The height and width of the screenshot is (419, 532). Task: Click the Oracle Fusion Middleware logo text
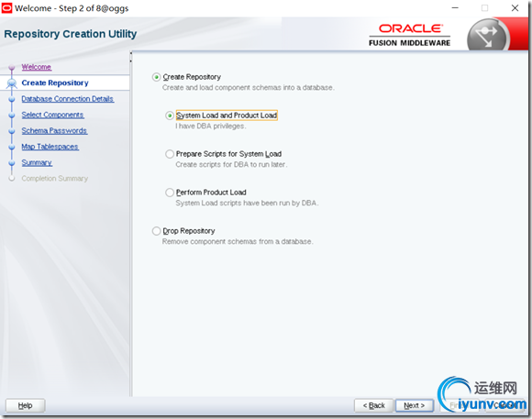409,35
